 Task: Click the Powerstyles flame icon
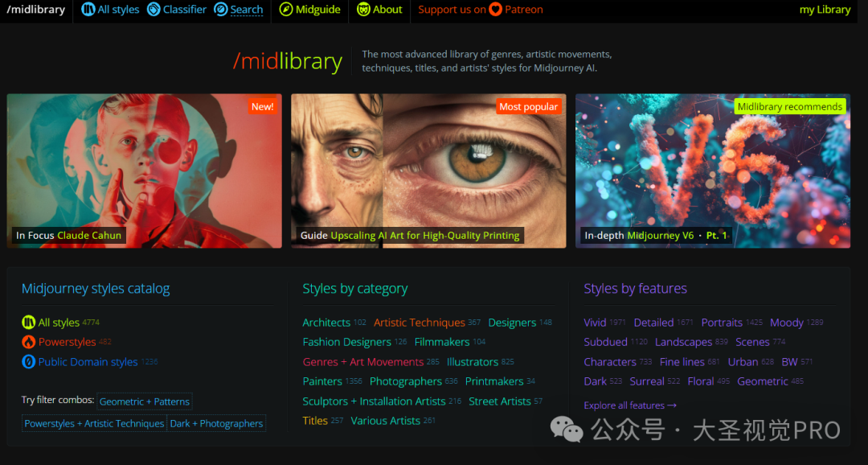pos(28,342)
